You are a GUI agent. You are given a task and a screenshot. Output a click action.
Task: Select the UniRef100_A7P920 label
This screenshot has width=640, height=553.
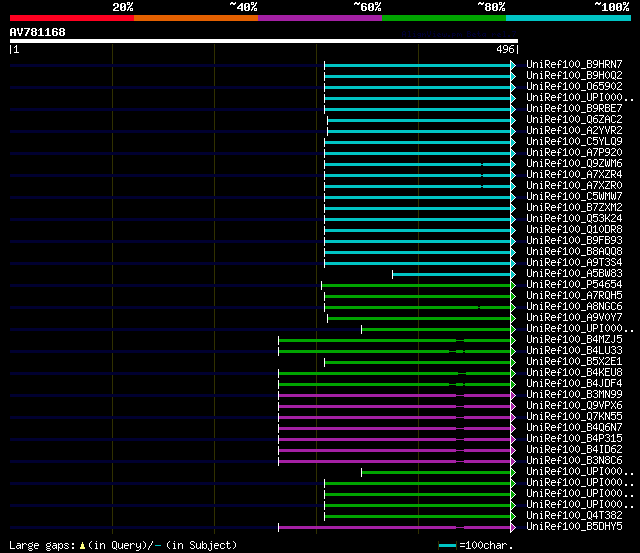point(574,153)
